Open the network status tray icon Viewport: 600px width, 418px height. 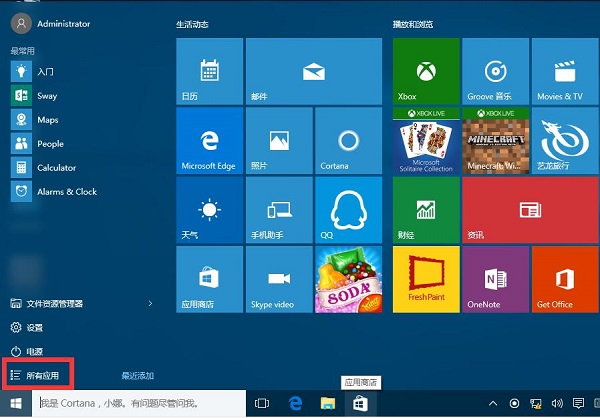pyautogui.click(x=536, y=403)
